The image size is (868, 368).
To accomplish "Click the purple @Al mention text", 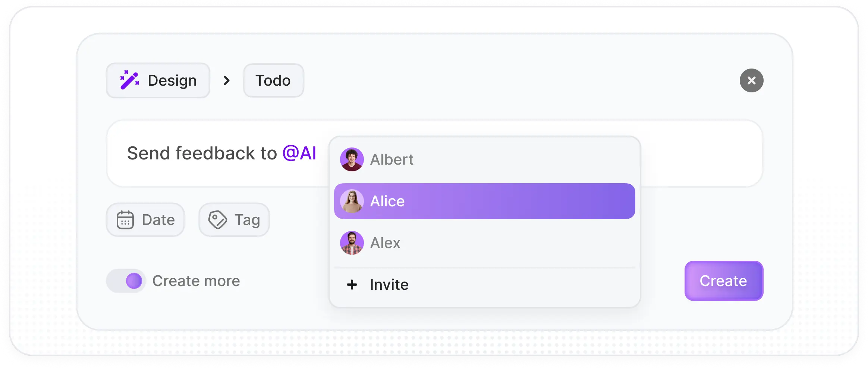I will click(x=299, y=153).
